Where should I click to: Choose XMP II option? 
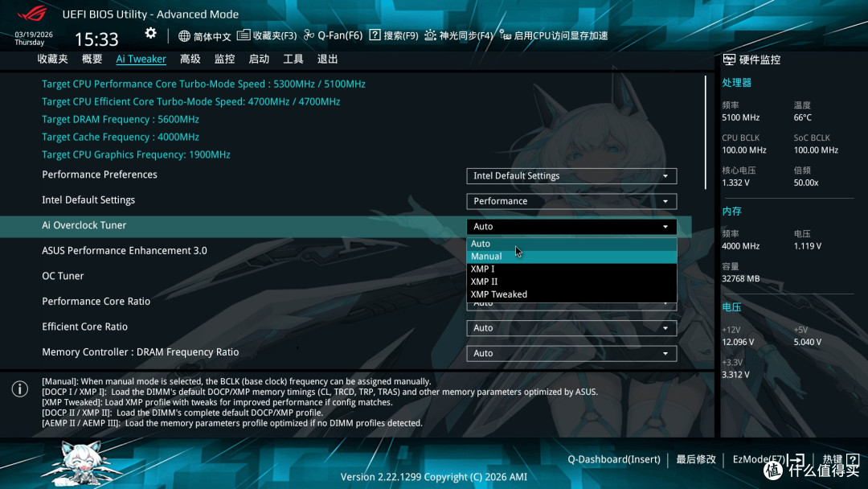point(571,281)
